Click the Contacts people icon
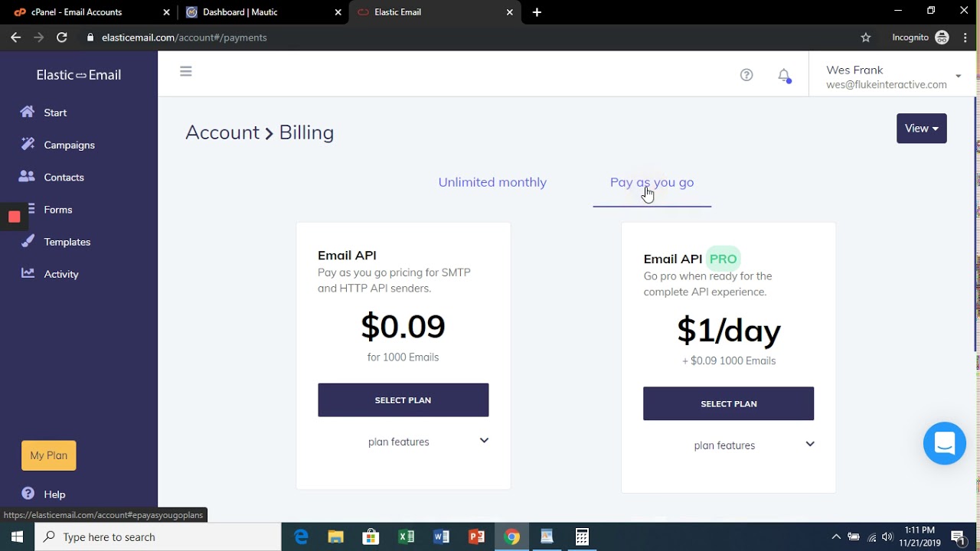980x551 pixels. coord(27,176)
